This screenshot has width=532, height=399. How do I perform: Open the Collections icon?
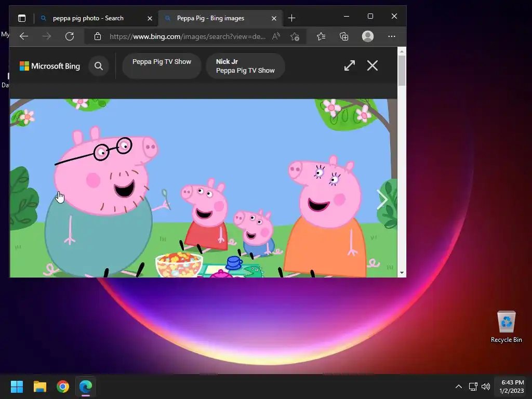pos(344,37)
